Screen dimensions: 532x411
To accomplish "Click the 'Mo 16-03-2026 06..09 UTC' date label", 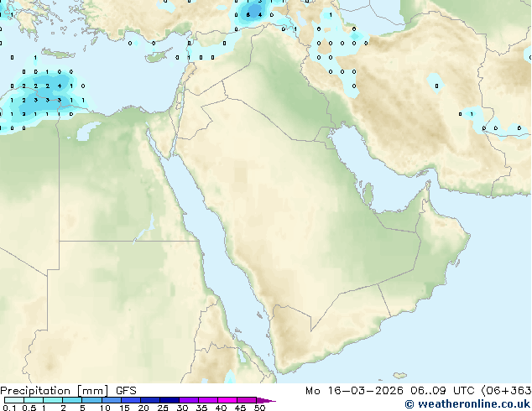I will (390, 391).
